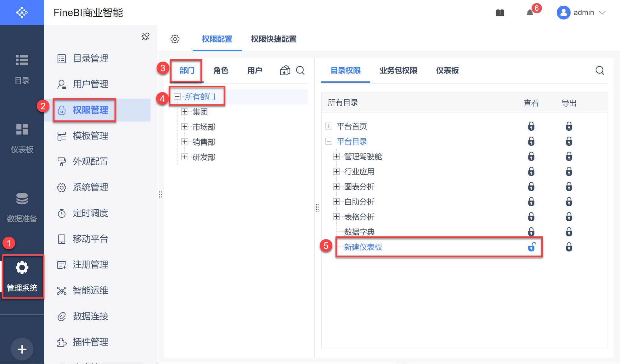Expand the 市场部 department node
The height and width of the screenshot is (364, 620).
(x=185, y=127)
